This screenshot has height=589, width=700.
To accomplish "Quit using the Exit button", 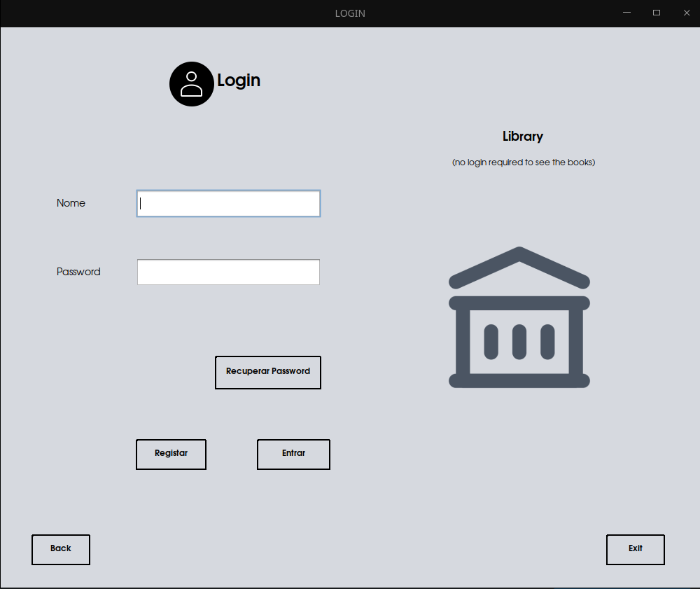I will click(635, 549).
